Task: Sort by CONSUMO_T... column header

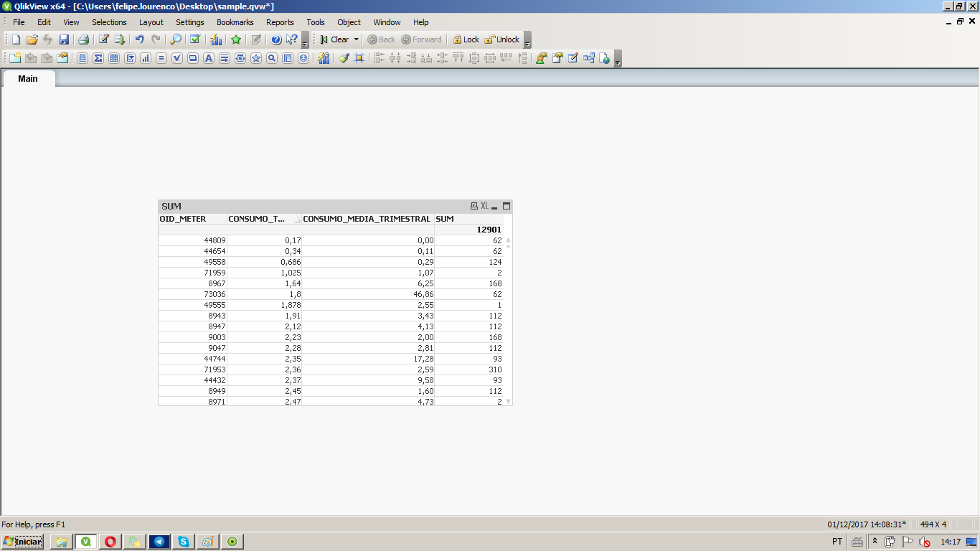Action: click(265, 219)
